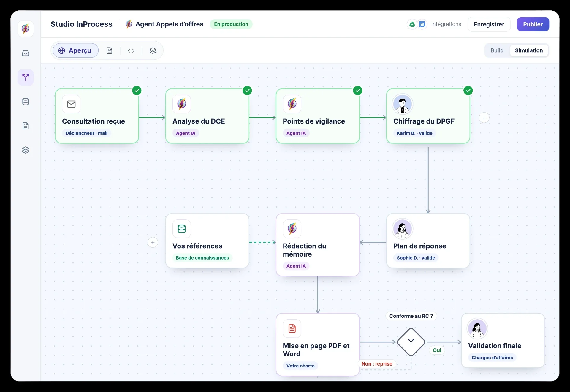Viewport: 570px width, 392px height.
Task: Open the document icon in sidebar
Action: click(x=26, y=126)
